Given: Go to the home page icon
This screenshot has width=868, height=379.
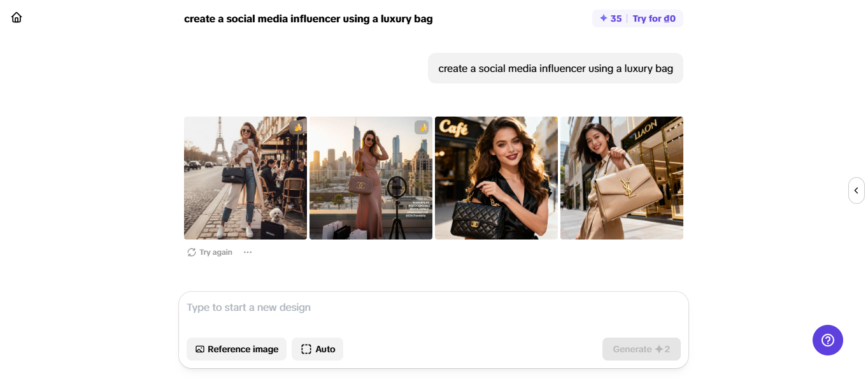Looking at the screenshot, I should 17,18.
